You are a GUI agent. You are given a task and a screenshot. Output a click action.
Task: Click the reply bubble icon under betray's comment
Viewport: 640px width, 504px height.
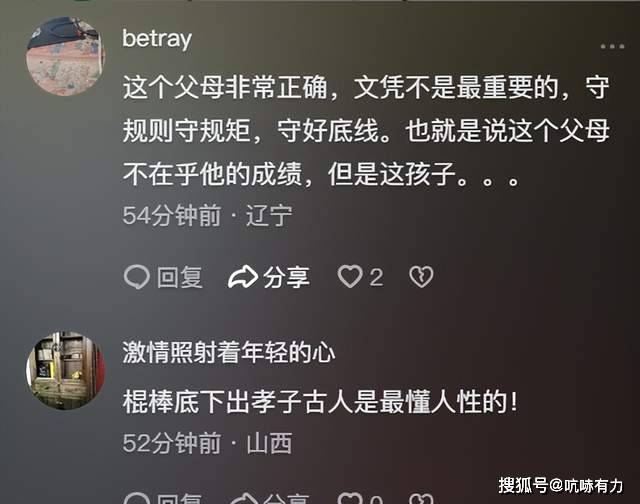pos(137,277)
